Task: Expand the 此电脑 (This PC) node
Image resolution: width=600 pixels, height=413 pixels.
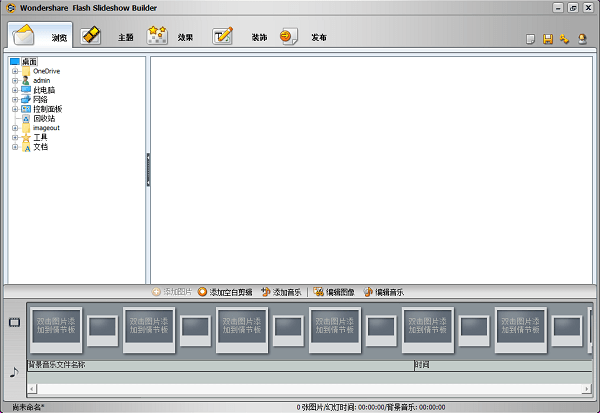Action: 15,90
